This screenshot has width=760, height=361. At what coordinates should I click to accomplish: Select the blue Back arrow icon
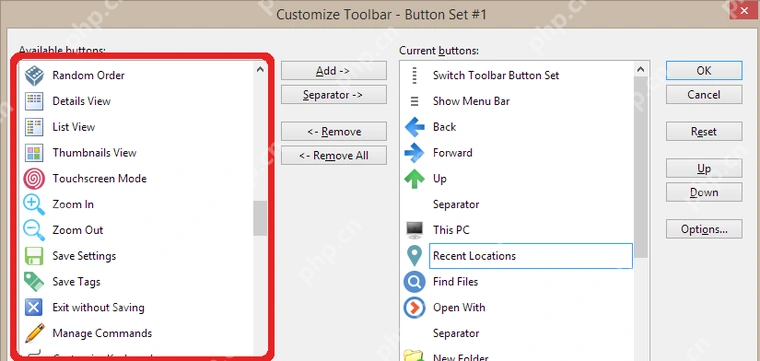tap(414, 127)
